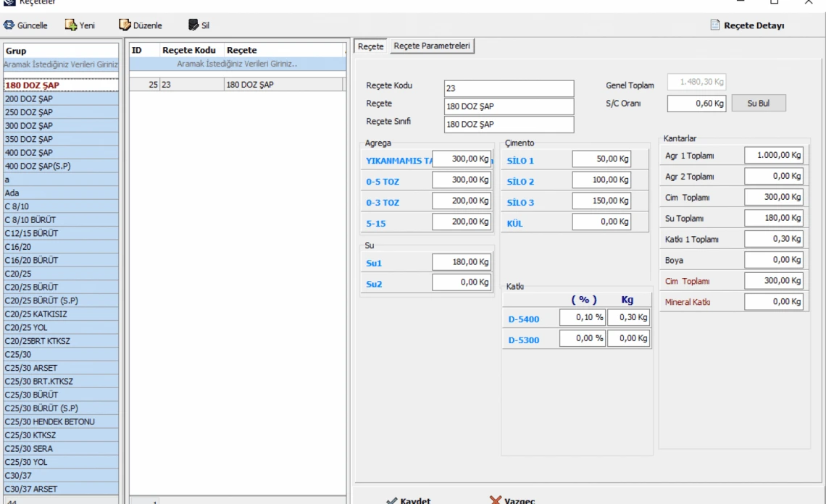This screenshot has width=826, height=504.
Task: Click the S/C Oranı value field
Action: pos(697,104)
